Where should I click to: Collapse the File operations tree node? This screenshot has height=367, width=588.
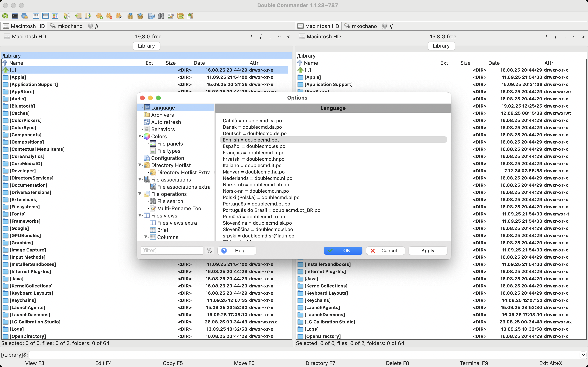[140, 194]
